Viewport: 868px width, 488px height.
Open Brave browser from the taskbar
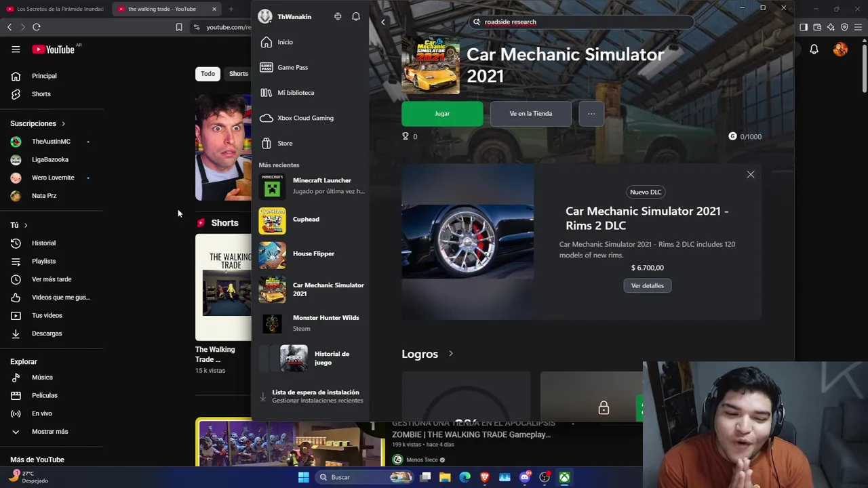coord(485,477)
